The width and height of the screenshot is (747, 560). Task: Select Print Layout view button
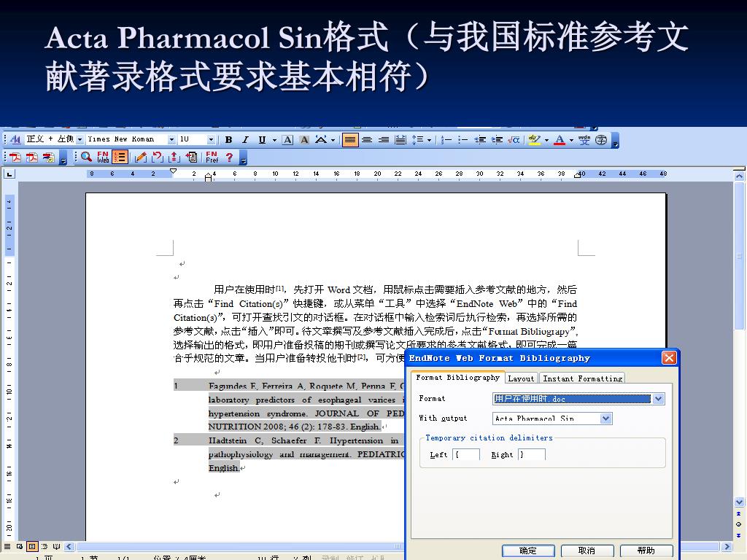point(32,546)
